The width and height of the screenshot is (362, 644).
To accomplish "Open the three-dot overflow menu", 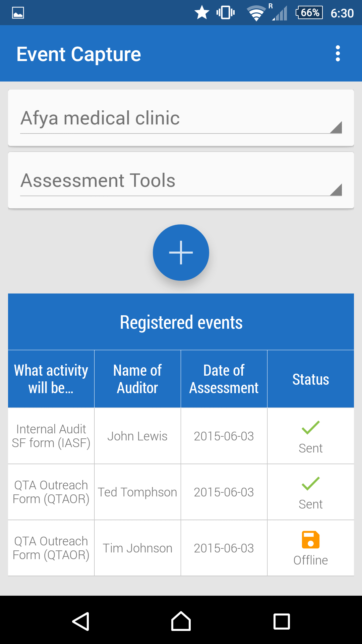I will (338, 54).
